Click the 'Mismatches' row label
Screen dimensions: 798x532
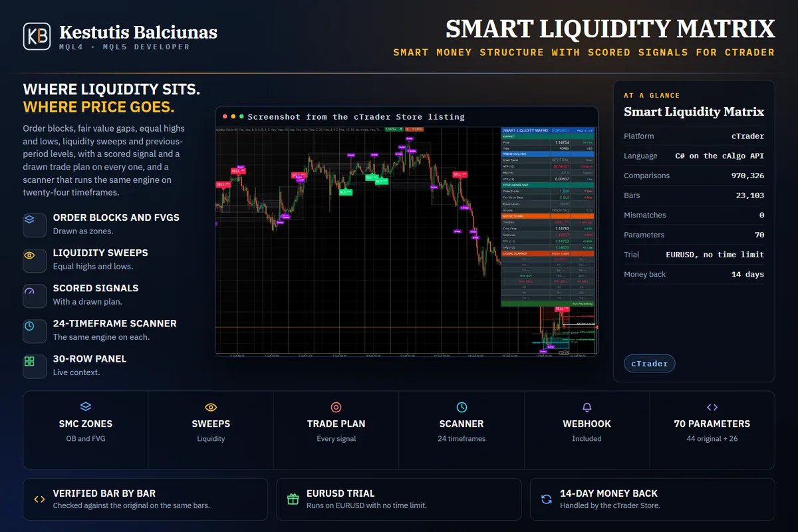pos(644,215)
